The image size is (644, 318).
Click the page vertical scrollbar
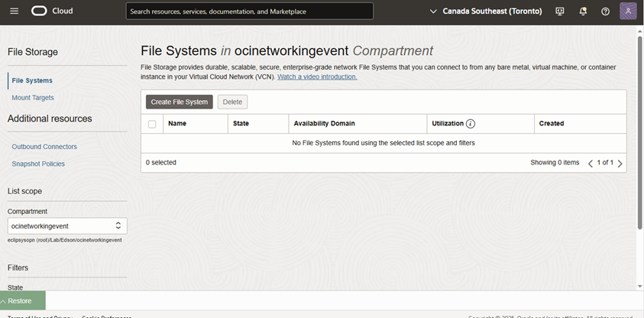click(x=639, y=153)
